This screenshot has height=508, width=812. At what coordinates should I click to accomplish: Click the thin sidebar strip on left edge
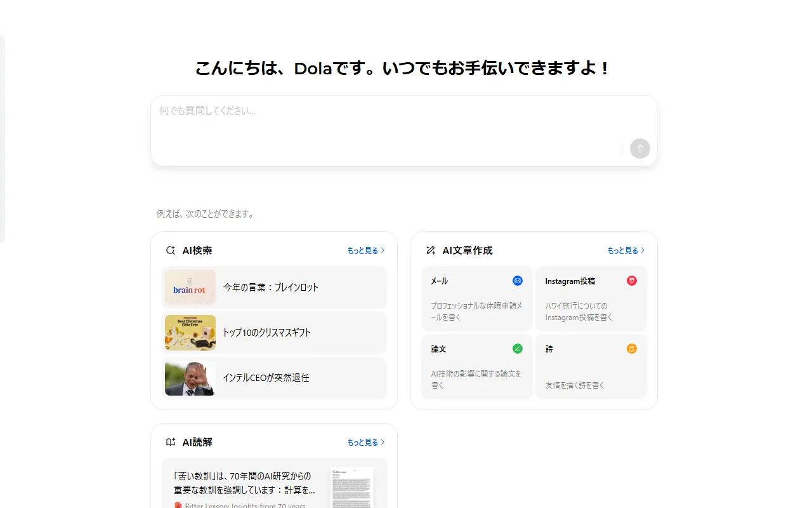[4, 140]
